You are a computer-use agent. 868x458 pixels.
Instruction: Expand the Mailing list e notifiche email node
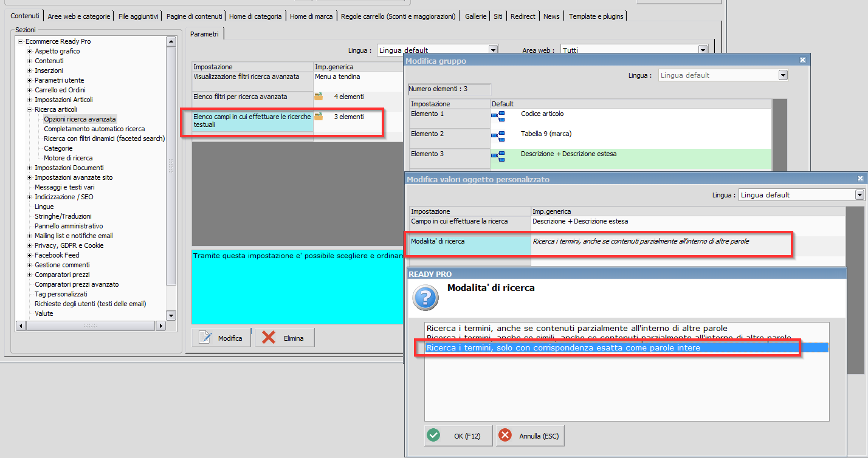[x=29, y=236]
